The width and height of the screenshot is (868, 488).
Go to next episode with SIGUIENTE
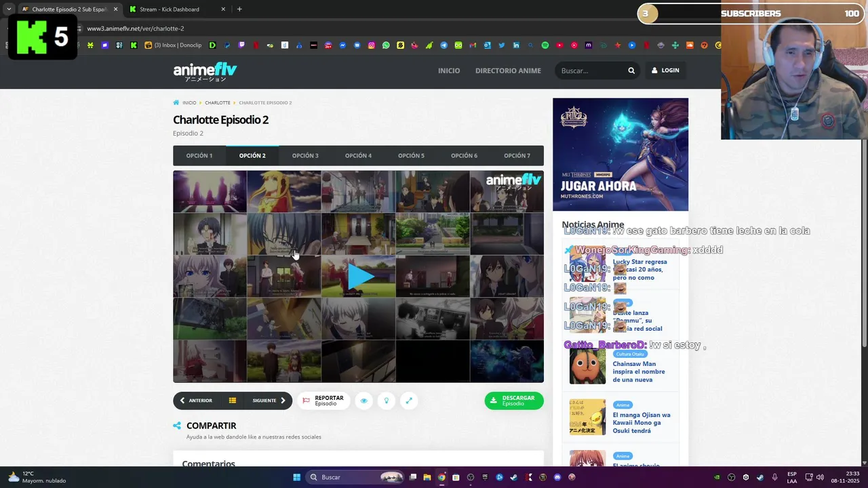(269, 401)
